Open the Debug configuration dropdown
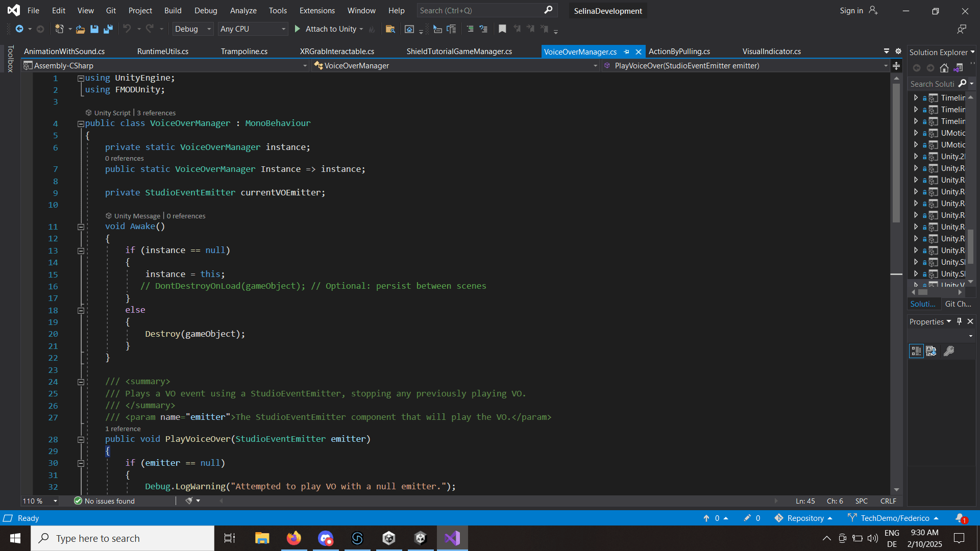 tap(192, 29)
